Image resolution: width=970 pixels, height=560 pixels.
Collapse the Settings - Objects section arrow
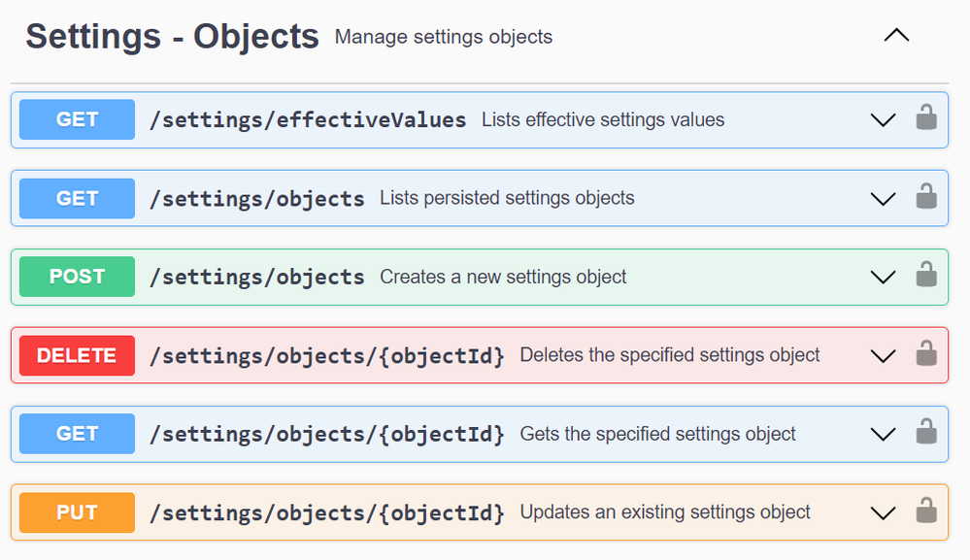896,36
